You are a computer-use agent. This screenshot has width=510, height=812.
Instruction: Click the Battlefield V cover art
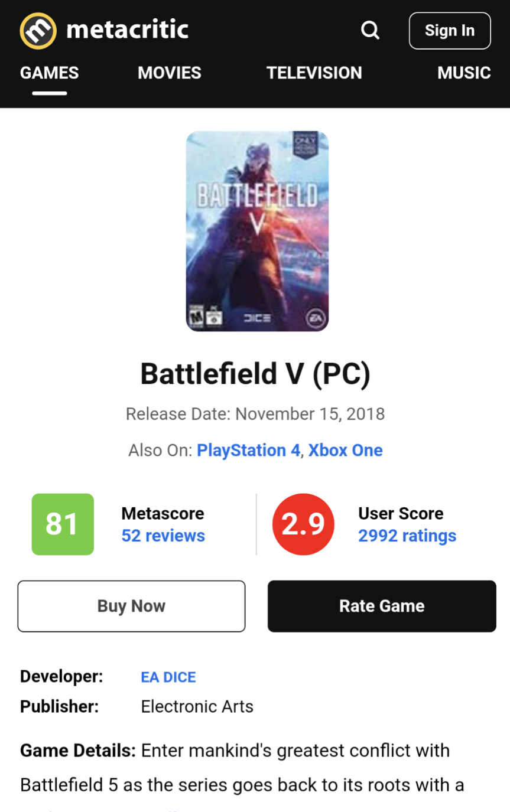(x=257, y=231)
